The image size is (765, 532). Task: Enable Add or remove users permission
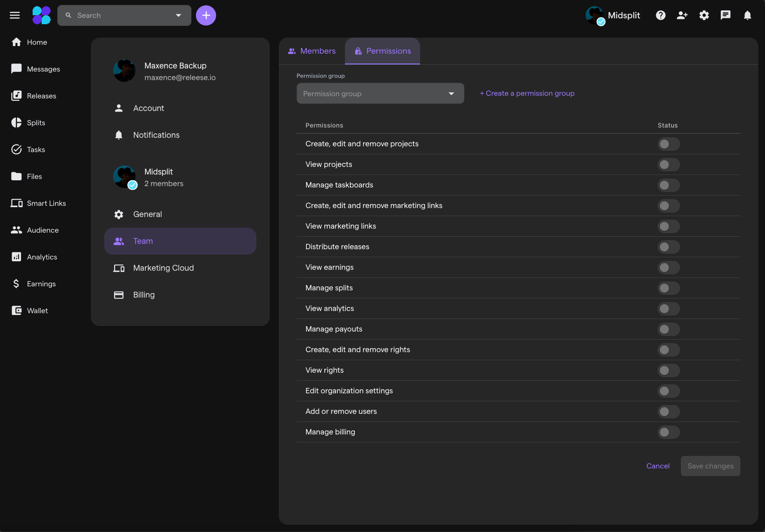pos(668,412)
